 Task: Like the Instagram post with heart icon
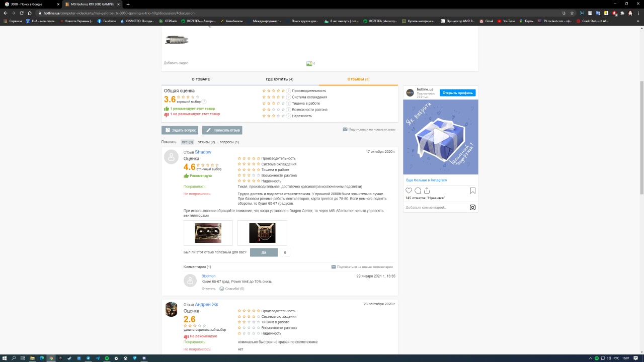(409, 191)
